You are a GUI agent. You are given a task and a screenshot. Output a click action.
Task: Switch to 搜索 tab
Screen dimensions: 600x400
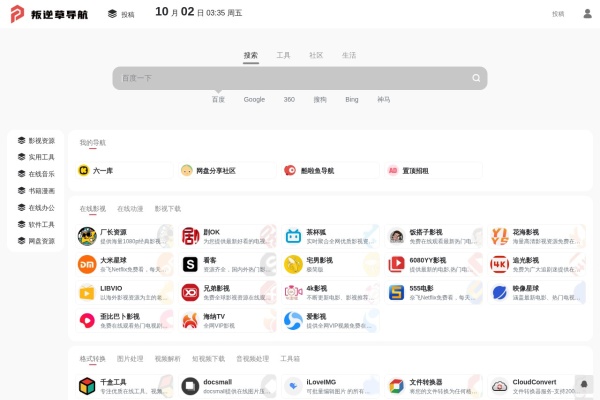tap(251, 56)
